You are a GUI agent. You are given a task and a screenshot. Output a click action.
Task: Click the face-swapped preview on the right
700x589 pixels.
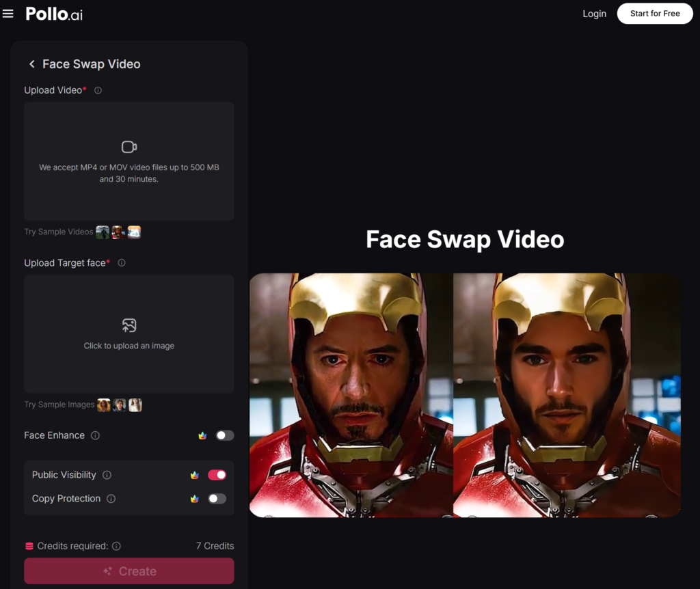point(567,396)
